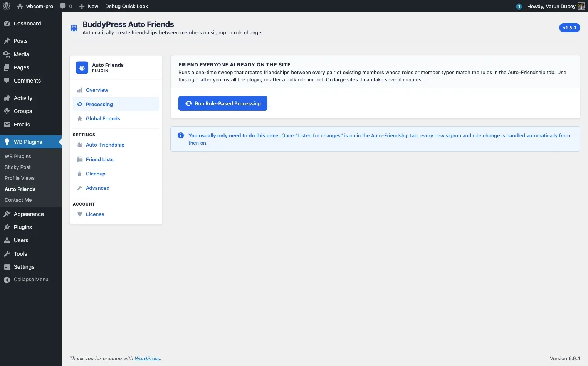Click the Version 6.9.4 footer text
The image size is (588, 366).
(565, 358)
